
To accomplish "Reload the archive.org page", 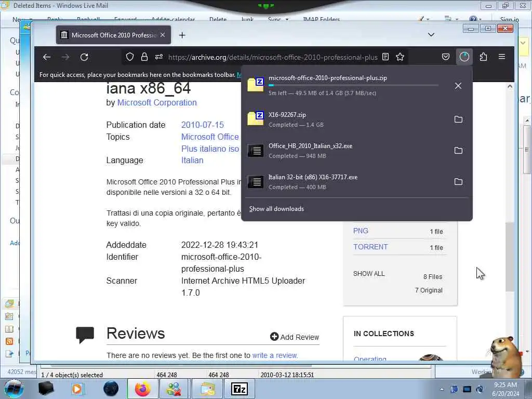I will tap(84, 57).
